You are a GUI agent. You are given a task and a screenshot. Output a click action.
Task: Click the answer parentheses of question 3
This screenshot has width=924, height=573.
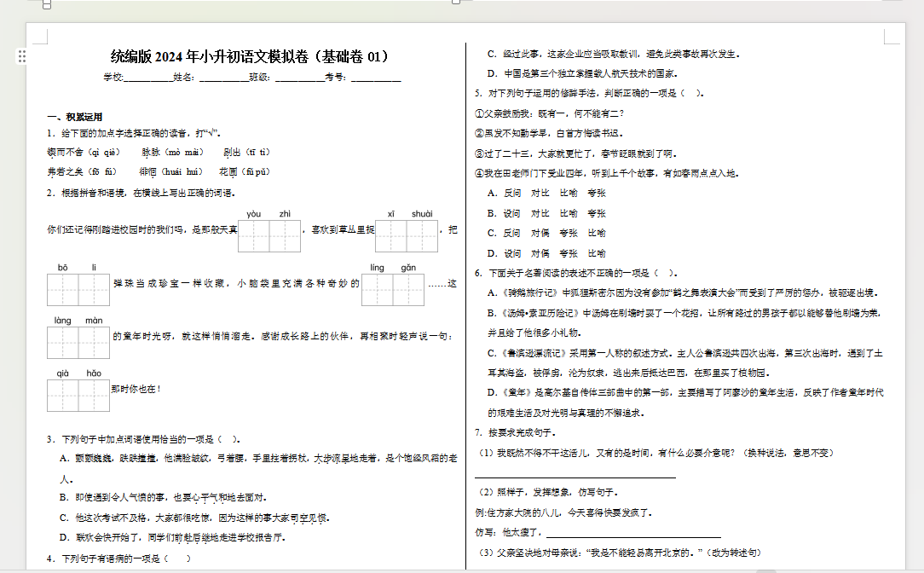(228, 439)
